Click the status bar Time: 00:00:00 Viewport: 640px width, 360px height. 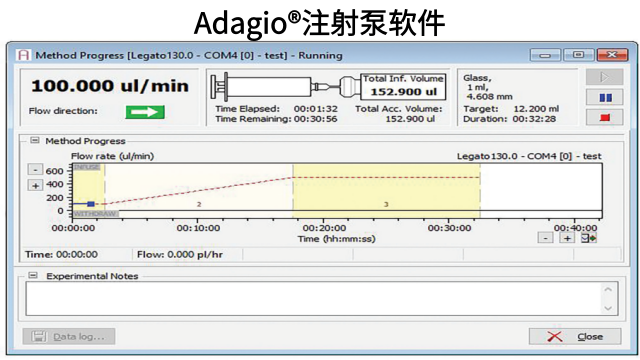click(x=61, y=255)
